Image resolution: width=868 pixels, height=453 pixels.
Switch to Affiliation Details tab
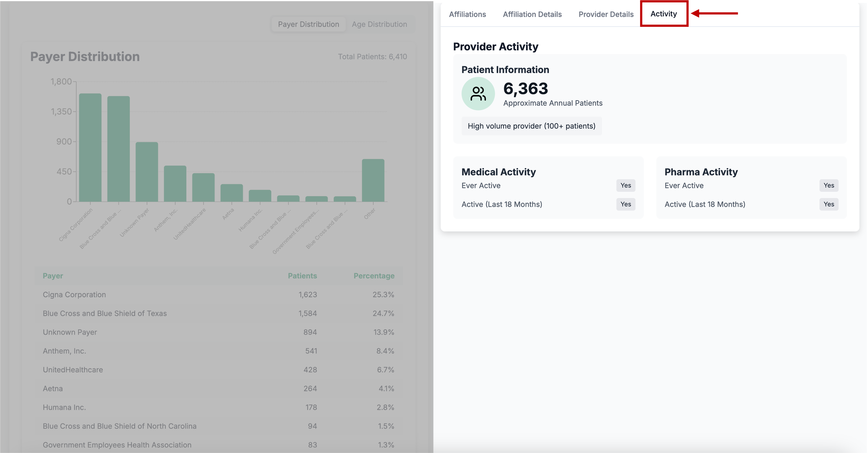(532, 15)
